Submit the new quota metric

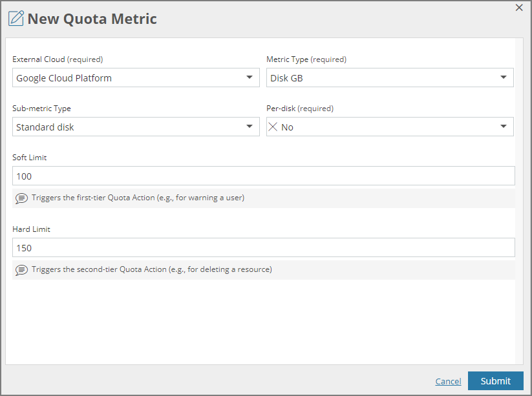click(495, 380)
